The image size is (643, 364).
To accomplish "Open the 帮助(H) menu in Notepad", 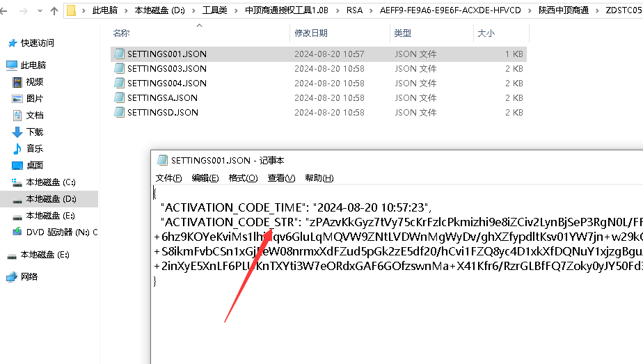I will (319, 178).
